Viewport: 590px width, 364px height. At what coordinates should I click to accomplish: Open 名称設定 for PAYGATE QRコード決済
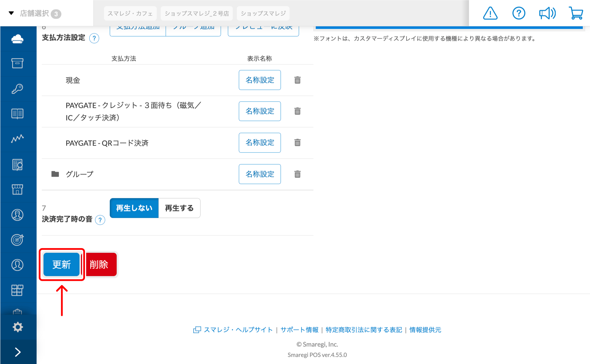pyautogui.click(x=260, y=142)
